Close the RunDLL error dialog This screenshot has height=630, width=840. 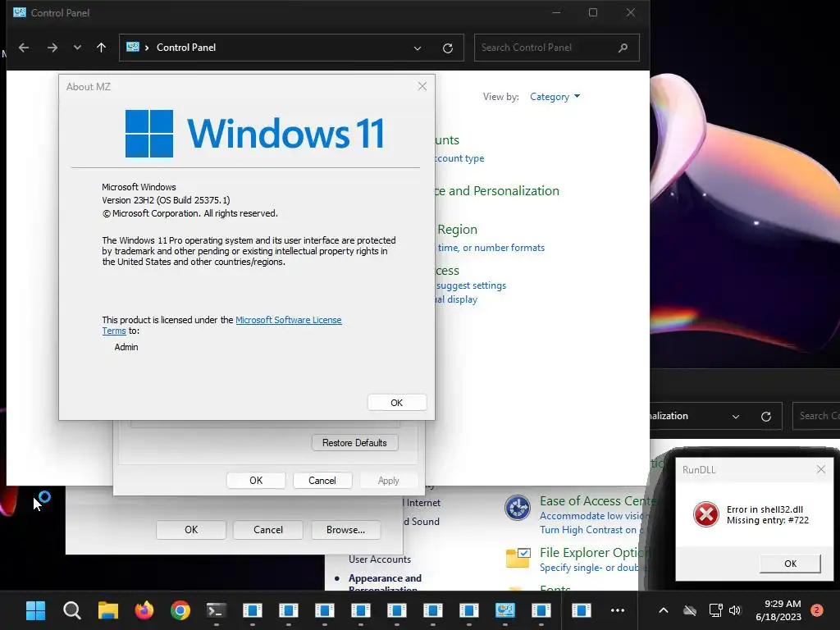pyautogui.click(x=820, y=469)
